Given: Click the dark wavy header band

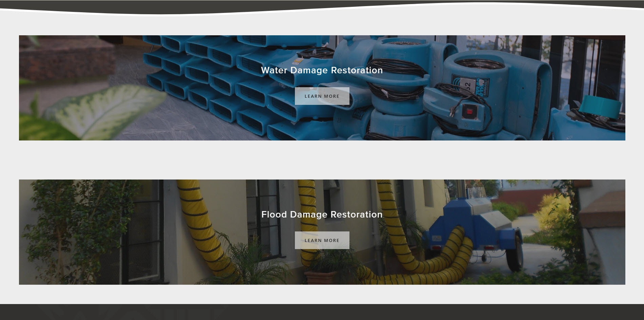Looking at the screenshot, I should [322, 6].
